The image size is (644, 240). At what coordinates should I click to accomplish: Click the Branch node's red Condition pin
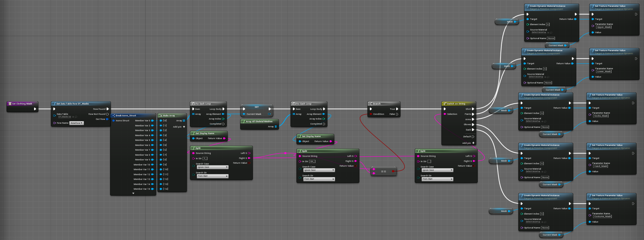pos(371,114)
